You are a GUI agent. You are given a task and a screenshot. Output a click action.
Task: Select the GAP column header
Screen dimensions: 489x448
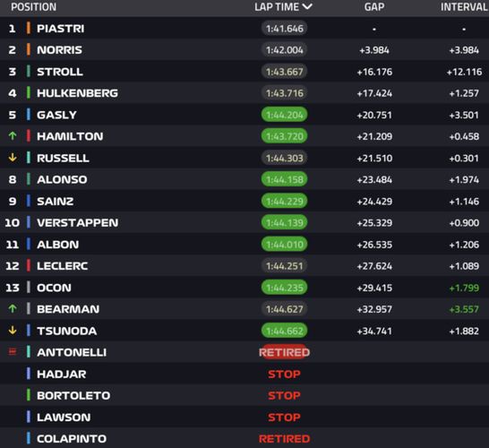374,7
